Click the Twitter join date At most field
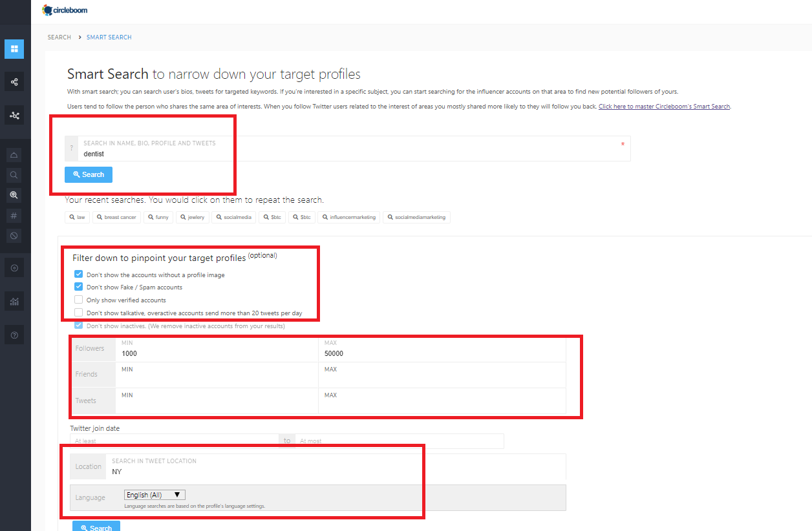 coord(399,441)
